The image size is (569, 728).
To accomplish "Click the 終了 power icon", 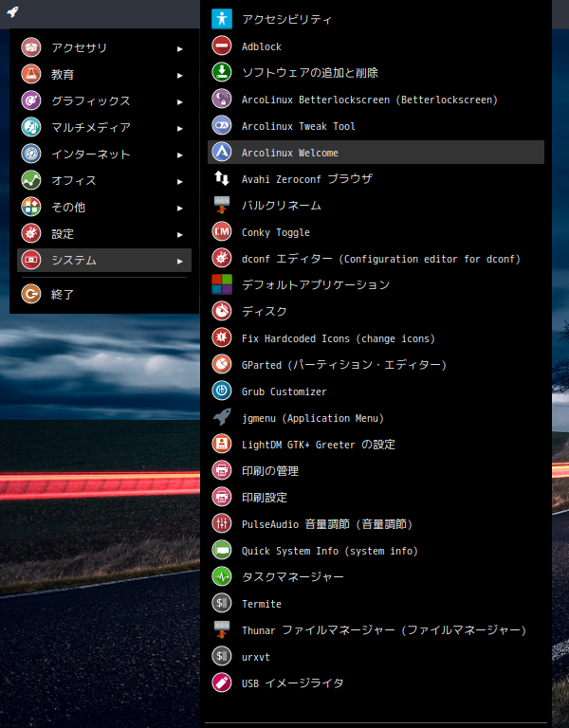I will tap(31, 294).
